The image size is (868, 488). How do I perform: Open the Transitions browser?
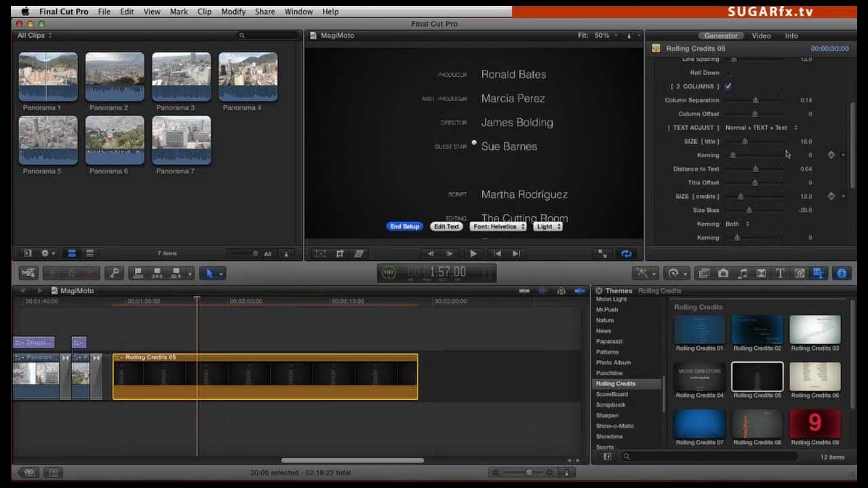coord(762,273)
